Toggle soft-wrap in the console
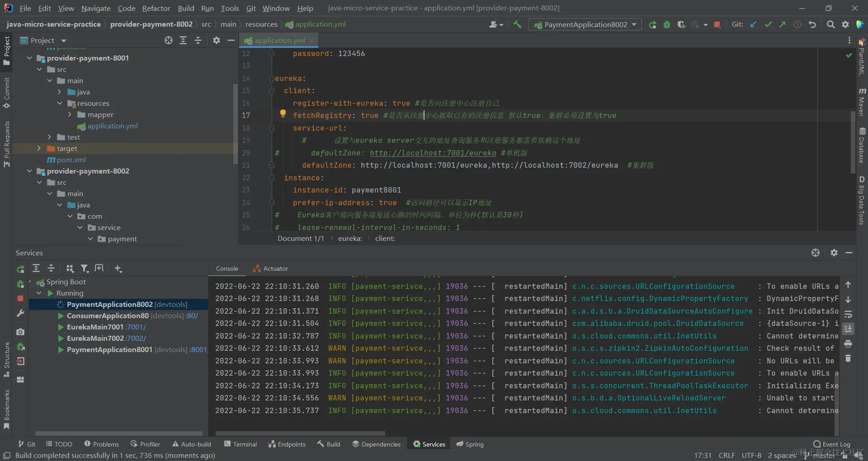The height and width of the screenshot is (461, 868). click(848, 314)
